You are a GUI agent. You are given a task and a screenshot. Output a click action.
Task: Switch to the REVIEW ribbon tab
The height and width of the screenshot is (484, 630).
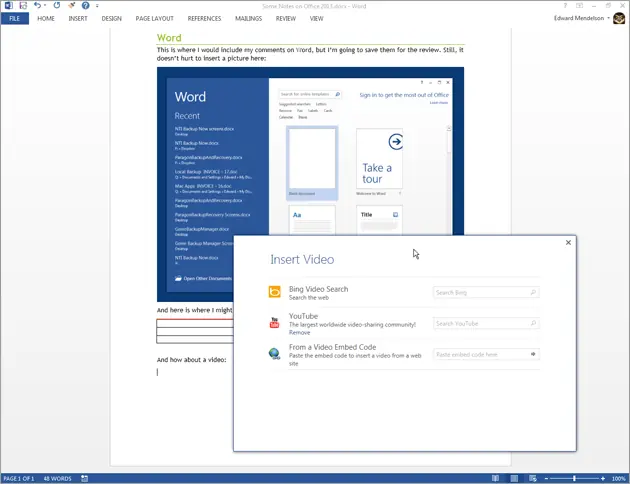286,18
